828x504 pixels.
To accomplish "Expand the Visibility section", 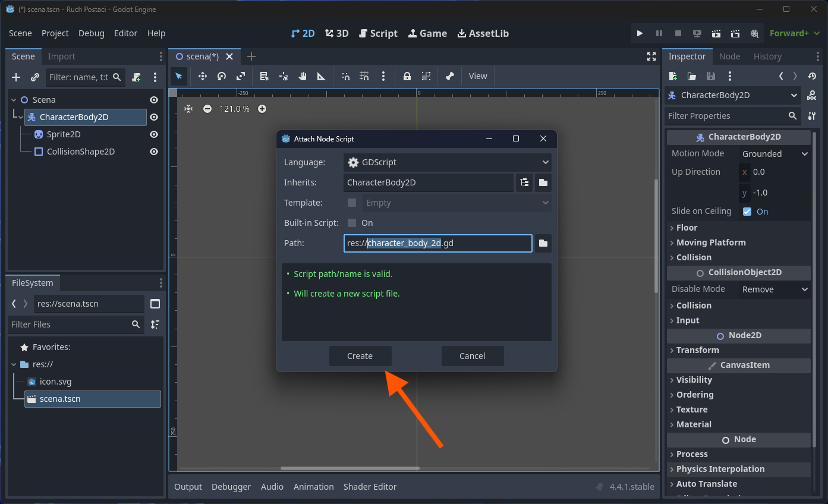I will (739, 380).
